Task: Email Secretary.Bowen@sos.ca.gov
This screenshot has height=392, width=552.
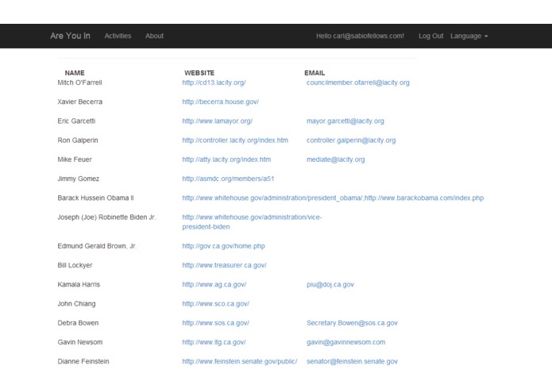Action: [x=352, y=323]
